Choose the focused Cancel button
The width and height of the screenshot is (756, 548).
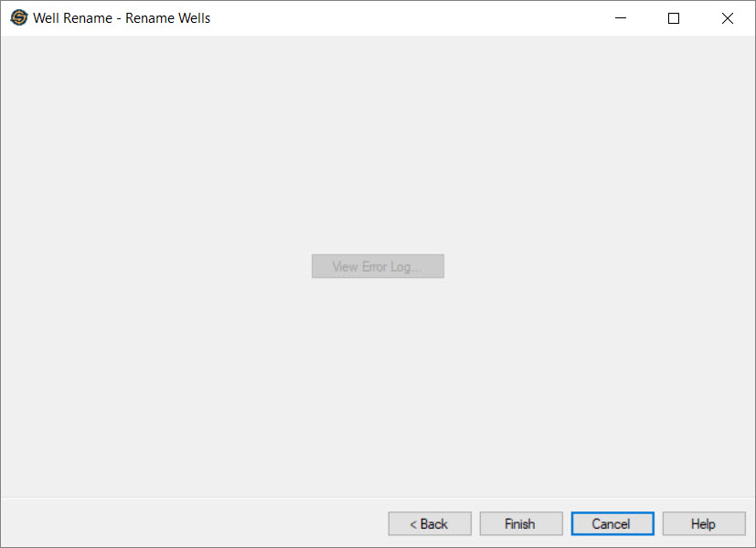pyautogui.click(x=612, y=524)
